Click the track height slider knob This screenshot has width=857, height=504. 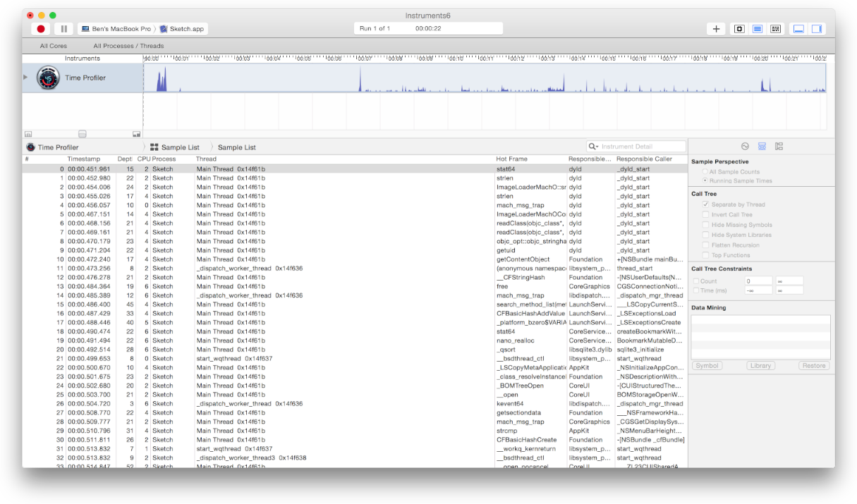tap(83, 134)
